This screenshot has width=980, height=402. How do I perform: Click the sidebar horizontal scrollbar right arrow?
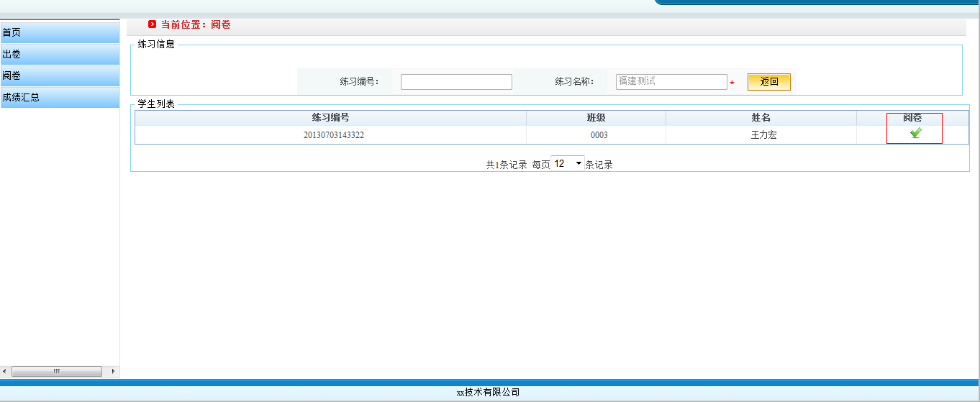point(113,371)
